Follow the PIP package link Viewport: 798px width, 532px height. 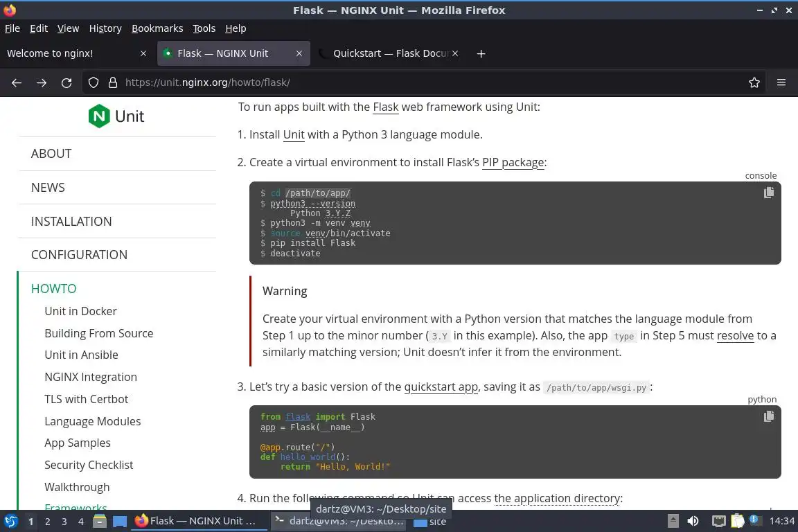click(513, 162)
